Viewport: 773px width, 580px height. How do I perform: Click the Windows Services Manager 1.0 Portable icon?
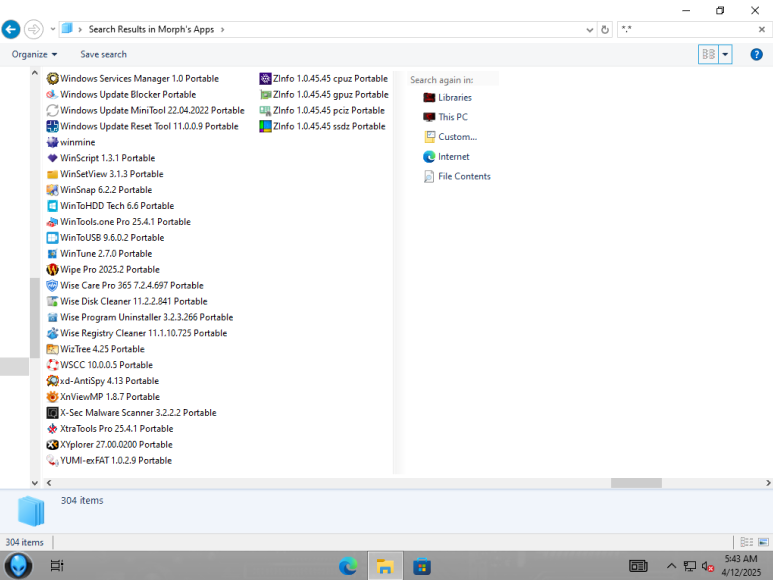coord(52,78)
